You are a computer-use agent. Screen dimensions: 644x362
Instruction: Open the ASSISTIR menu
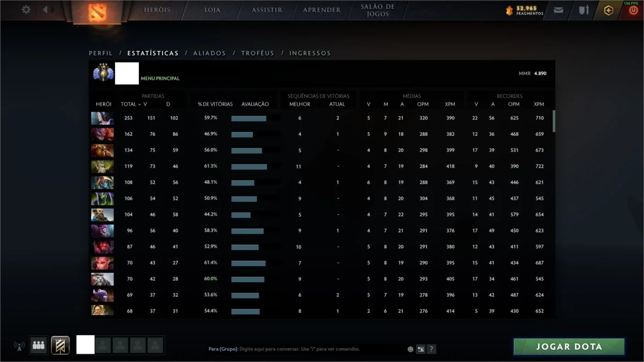coord(267,10)
